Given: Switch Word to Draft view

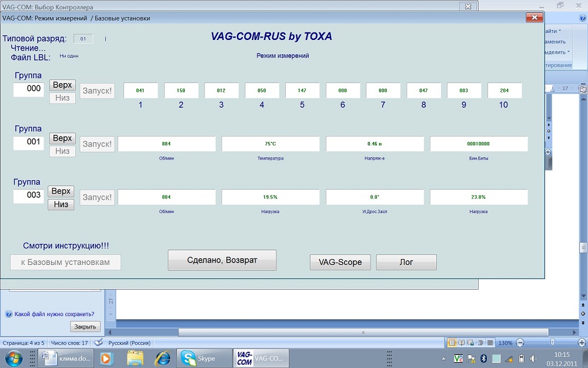Looking at the screenshot, I should [490, 343].
